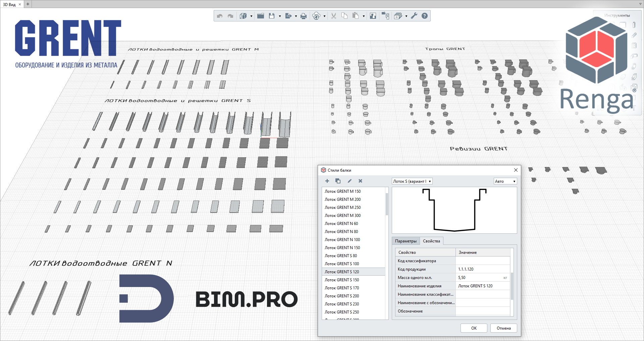Screen dimensions: 644x341
Task: Select the Свойства tab
Action: click(431, 241)
